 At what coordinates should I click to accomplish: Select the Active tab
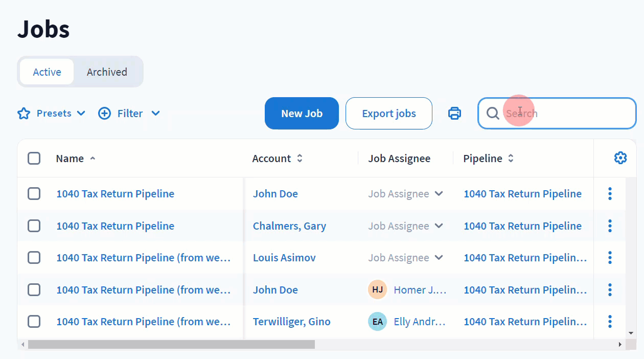[x=47, y=72]
